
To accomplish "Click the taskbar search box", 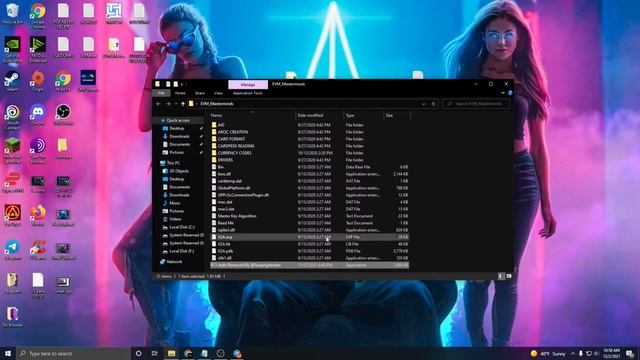I will pyautogui.click(x=73, y=353).
